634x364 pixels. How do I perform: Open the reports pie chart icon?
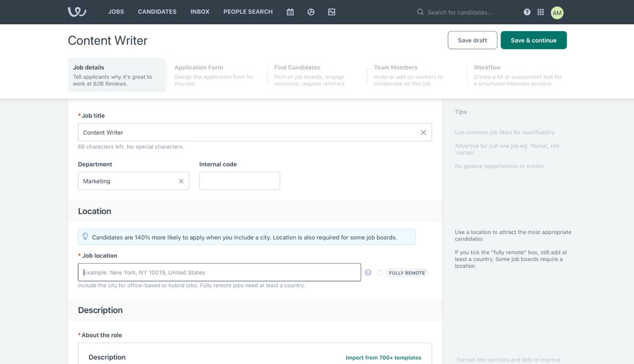(x=311, y=12)
